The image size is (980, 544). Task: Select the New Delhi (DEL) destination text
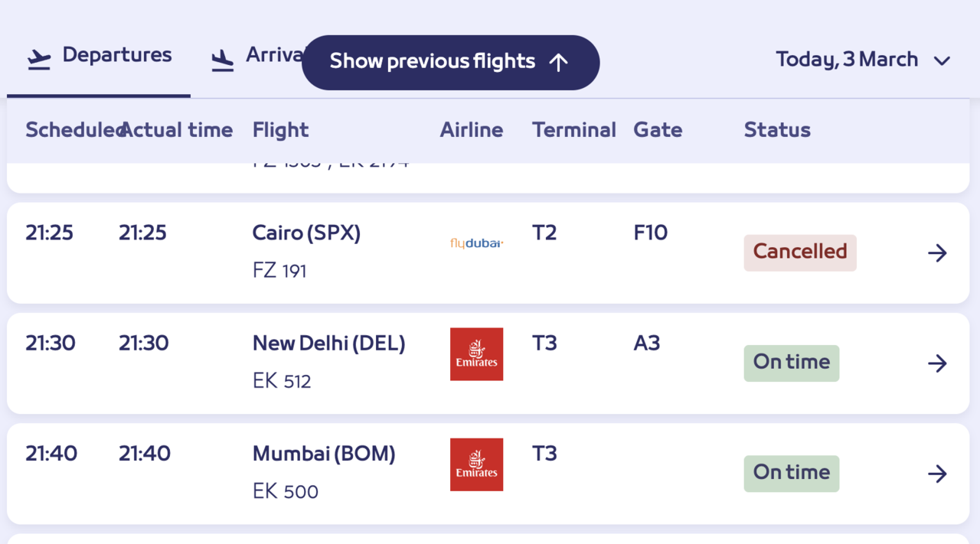coord(328,344)
